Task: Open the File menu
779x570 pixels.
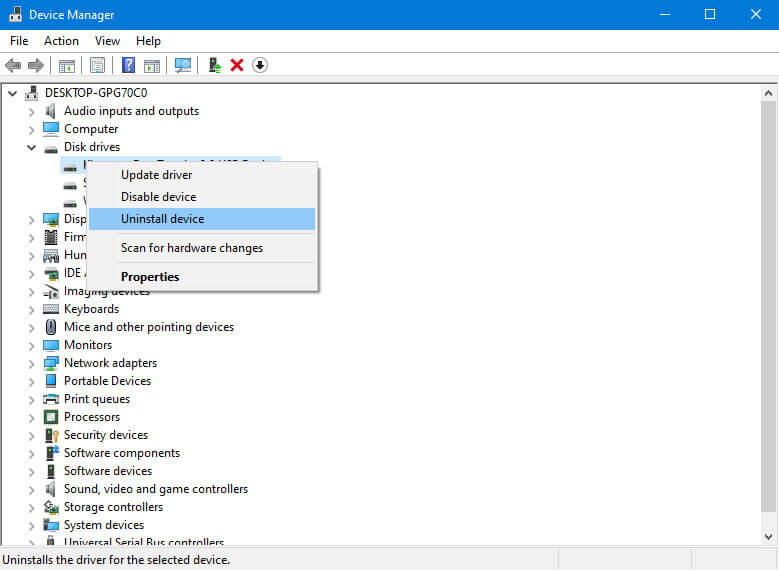Action: [19, 41]
